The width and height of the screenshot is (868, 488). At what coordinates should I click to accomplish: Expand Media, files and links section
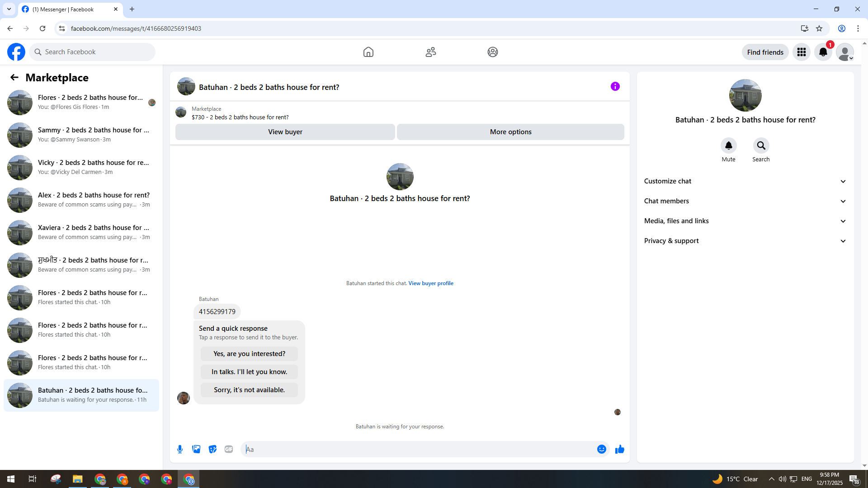[x=745, y=221]
